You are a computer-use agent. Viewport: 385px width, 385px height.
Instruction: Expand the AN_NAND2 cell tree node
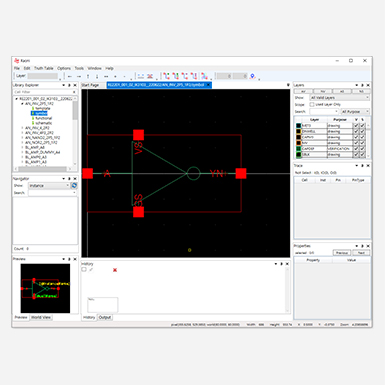(x=23, y=138)
